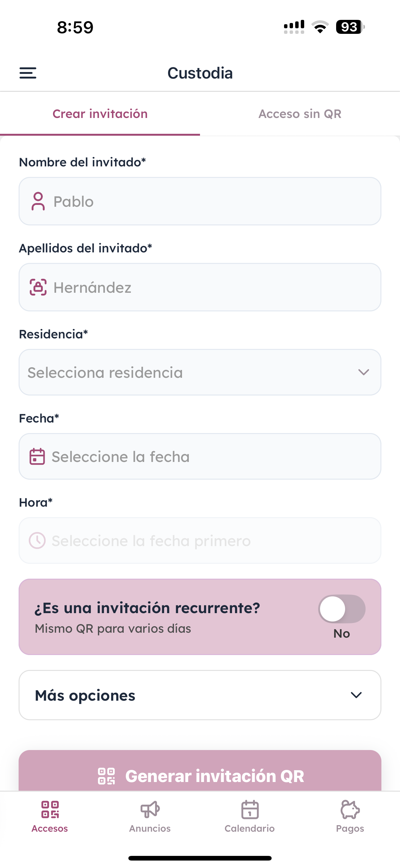400x868 pixels.
Task: Expand the Más opciones section
Action: pos(200,695)
